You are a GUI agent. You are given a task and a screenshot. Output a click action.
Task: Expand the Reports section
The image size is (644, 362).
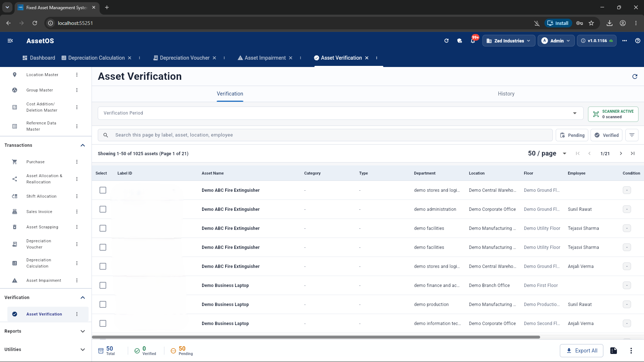pyautogui.click(x=83, y=331)
